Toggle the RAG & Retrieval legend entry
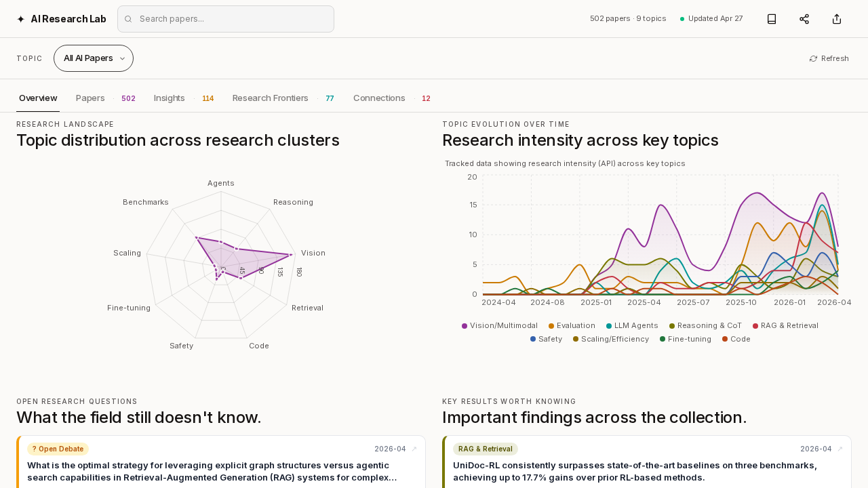The width and height of the screenshot is (868, 488). (785, 325)
